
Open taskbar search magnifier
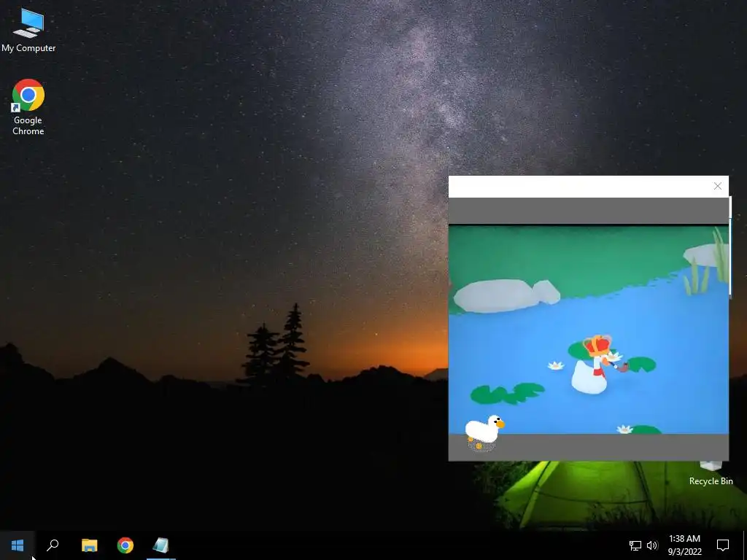pyautogui.click(x=53, y=545)
